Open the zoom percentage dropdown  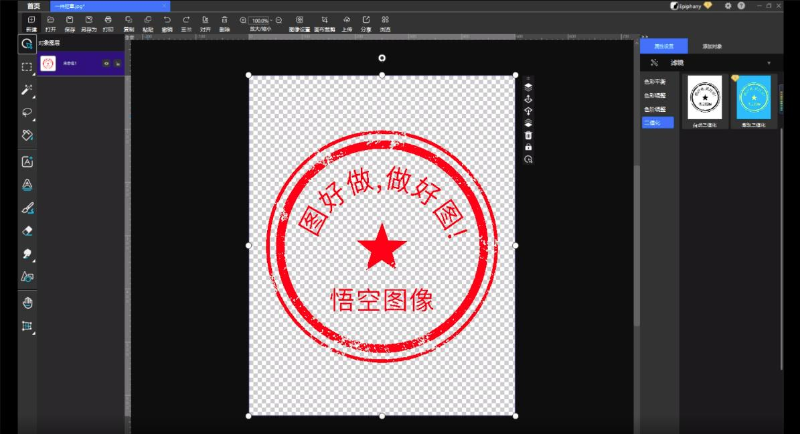point(260,20)
